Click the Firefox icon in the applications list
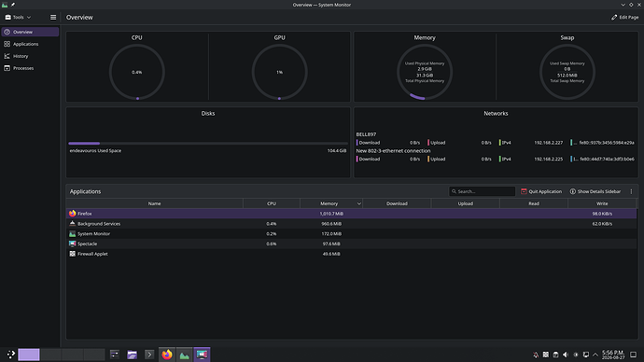This screenshot has width=644, height=362. click(72, 214)
